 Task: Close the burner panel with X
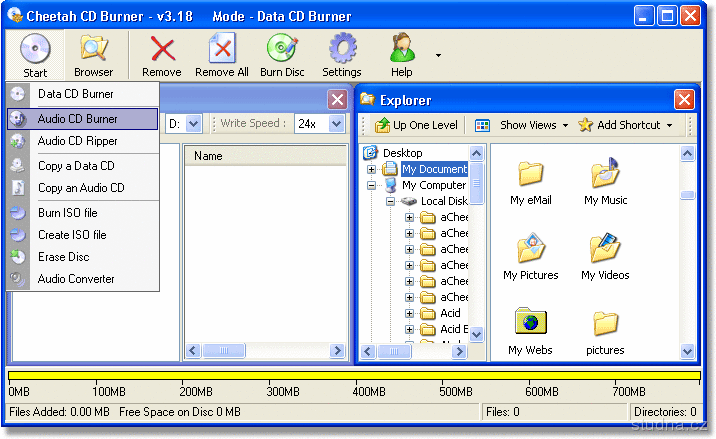click(x=337, y=99)
